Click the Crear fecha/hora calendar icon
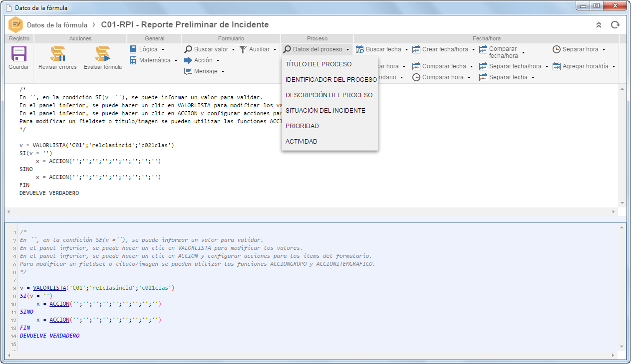The image size is (631, 364). [416, 49]
